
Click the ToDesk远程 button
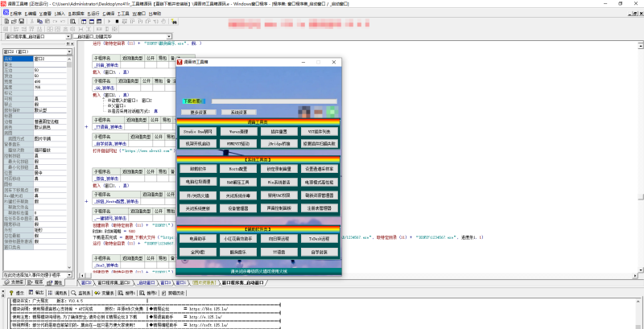point(320,238)
